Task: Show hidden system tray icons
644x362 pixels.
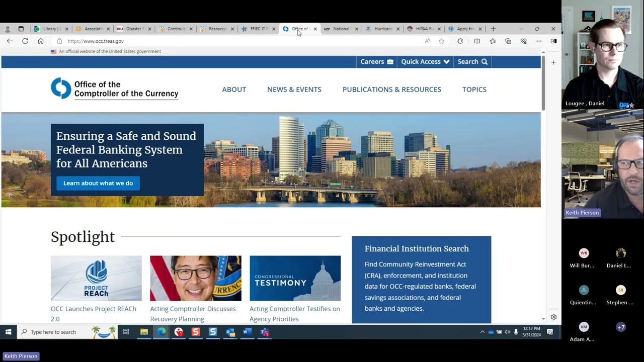Action: (482, 332)
